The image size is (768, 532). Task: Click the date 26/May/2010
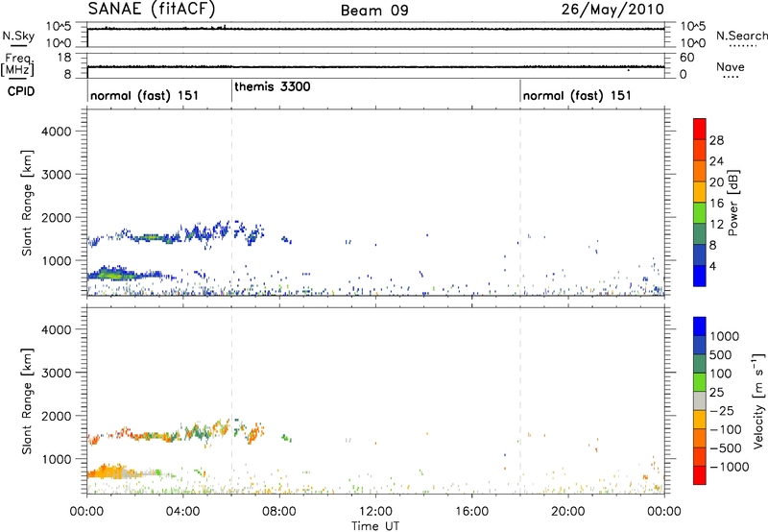coord(612,9)
